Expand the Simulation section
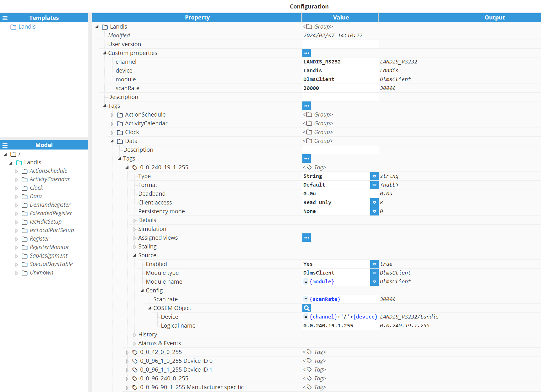Screen dimensions: 541x392 pyautogui.click(x=135, y=229)
